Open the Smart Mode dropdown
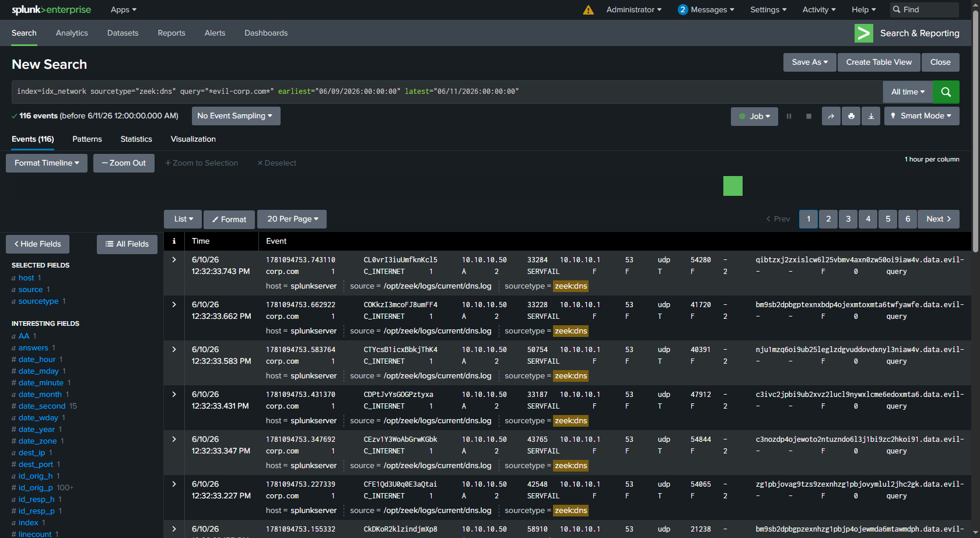The image size is (980, 538). 922,116
